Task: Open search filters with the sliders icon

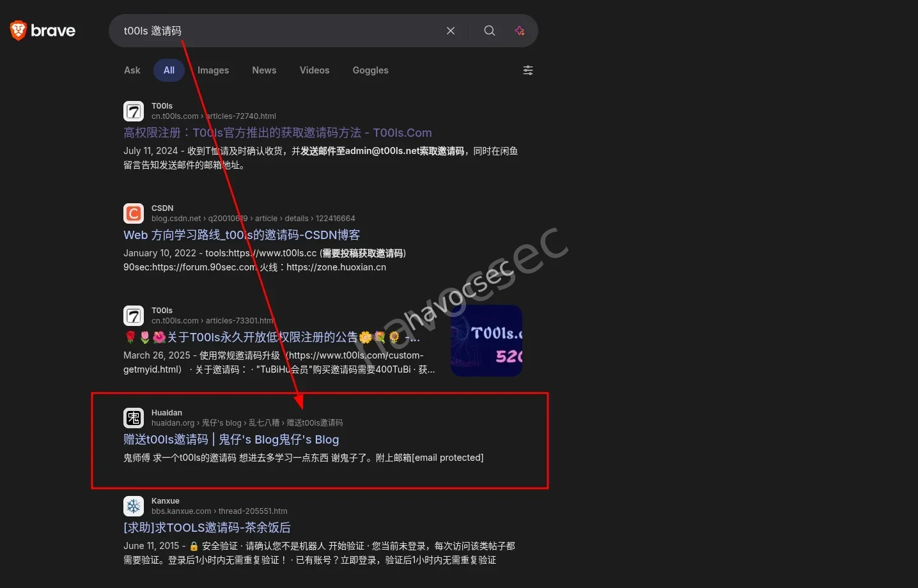Action: point(527,70)
